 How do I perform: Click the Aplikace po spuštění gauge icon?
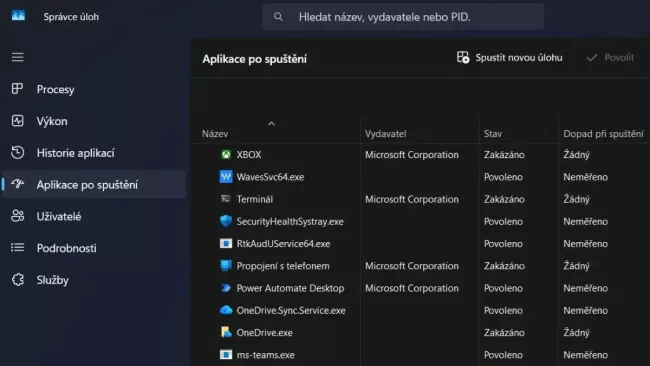(17, 184)
